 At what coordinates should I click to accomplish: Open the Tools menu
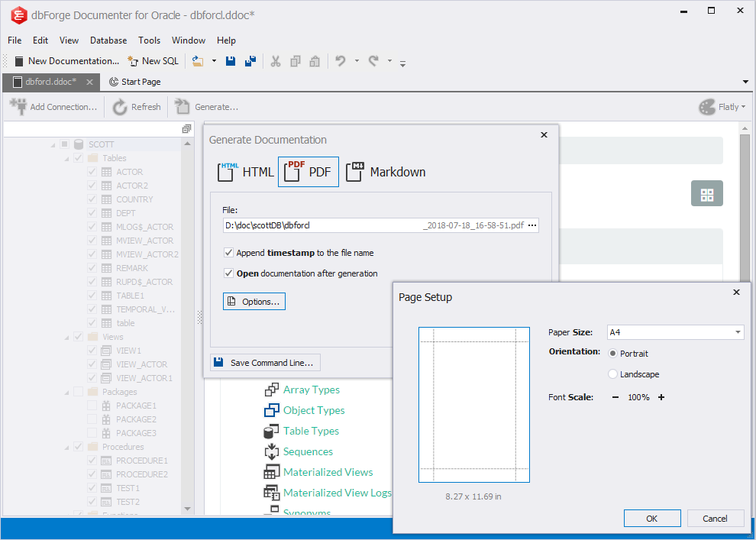coord(150,40)
